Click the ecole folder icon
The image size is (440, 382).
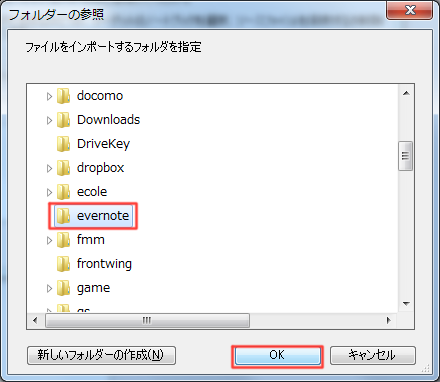63,192
